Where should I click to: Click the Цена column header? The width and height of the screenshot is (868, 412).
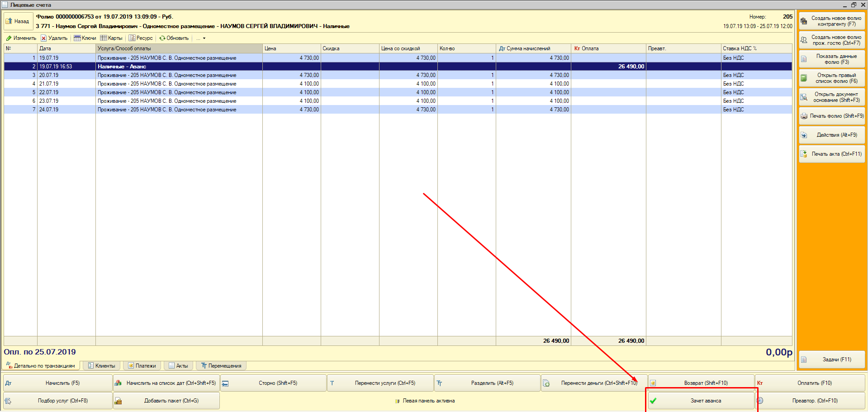(292, 48)
